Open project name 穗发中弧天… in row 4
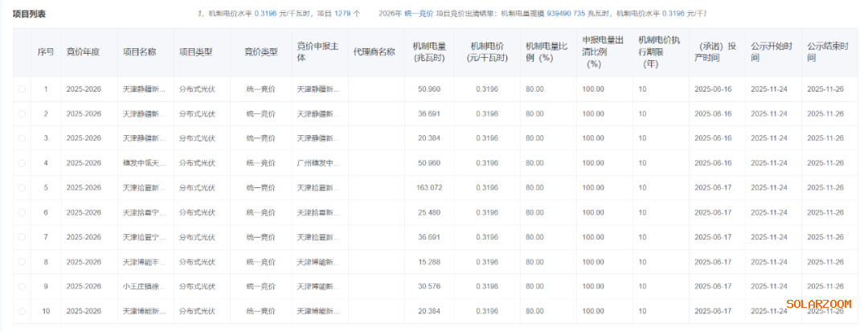Image resolution: width=868 pixels, height=332 pixels. [x=145, y=163]
